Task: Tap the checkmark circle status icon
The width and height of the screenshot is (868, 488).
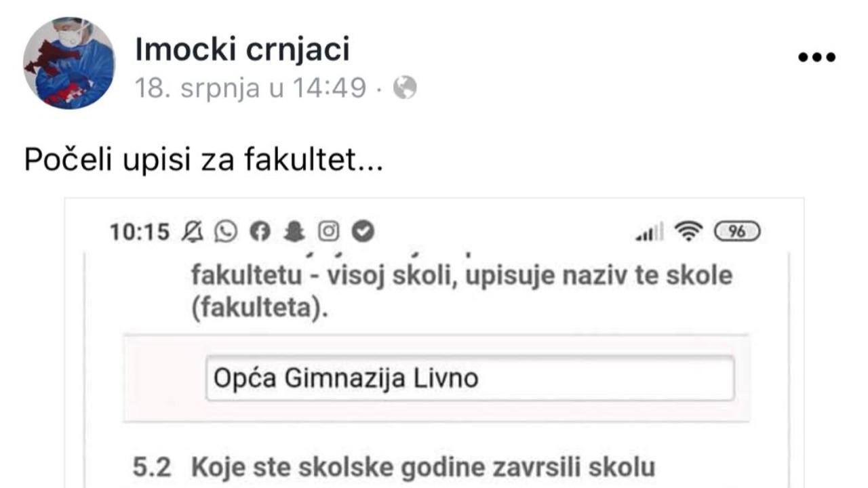Action: point(363,232)
